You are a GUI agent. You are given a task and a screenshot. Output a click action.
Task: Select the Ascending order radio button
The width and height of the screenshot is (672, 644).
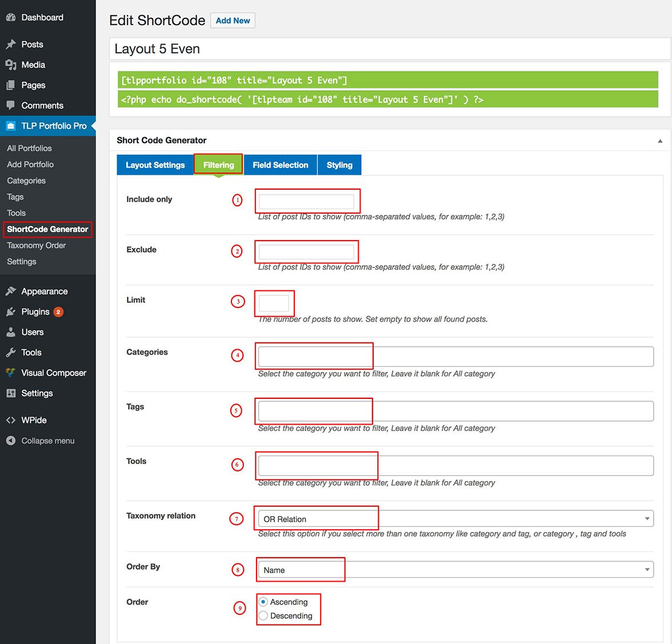pos(263,602)
